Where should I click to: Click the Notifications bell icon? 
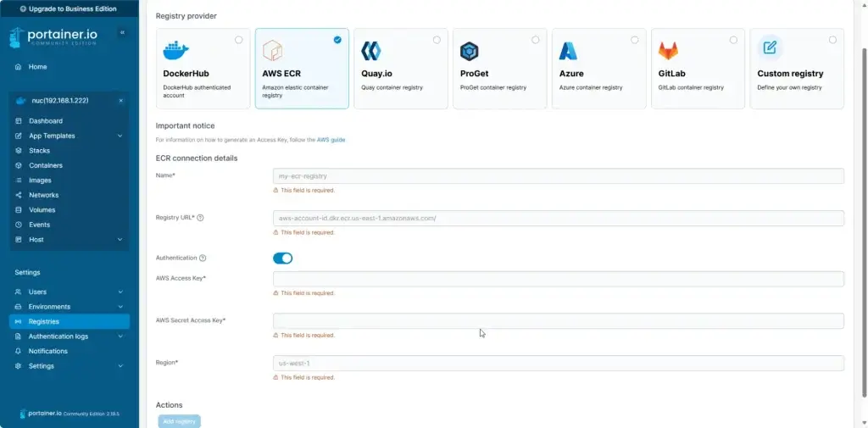coord(19,351)
